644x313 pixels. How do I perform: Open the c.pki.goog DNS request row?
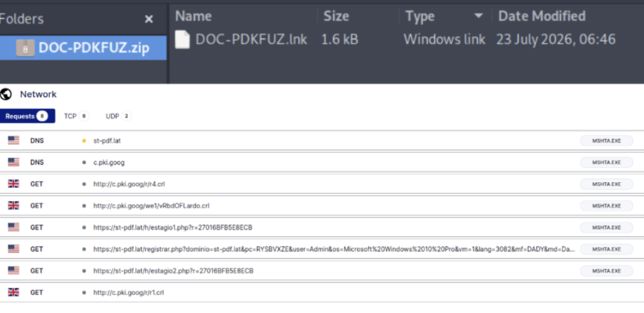point(322,163)
